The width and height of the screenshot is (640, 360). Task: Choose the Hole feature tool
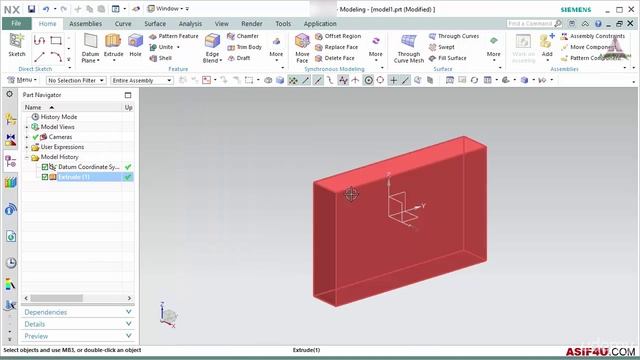coord(135,45)
